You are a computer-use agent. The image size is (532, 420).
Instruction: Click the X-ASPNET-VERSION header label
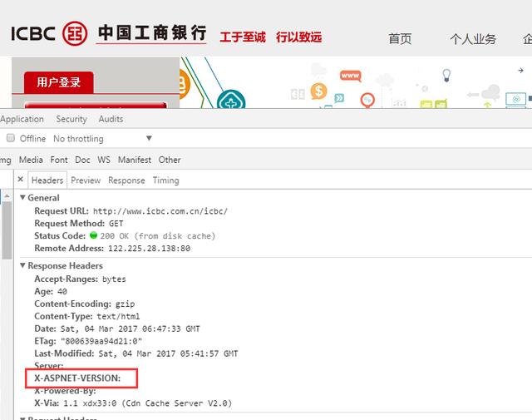[77, 378]
